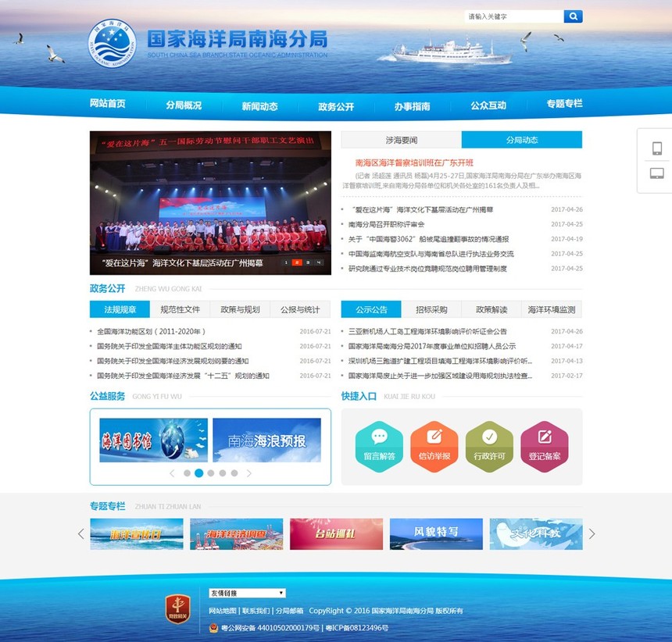Open the 行政许可 hexagon icon
672x642 pixels.
point(489,447)
